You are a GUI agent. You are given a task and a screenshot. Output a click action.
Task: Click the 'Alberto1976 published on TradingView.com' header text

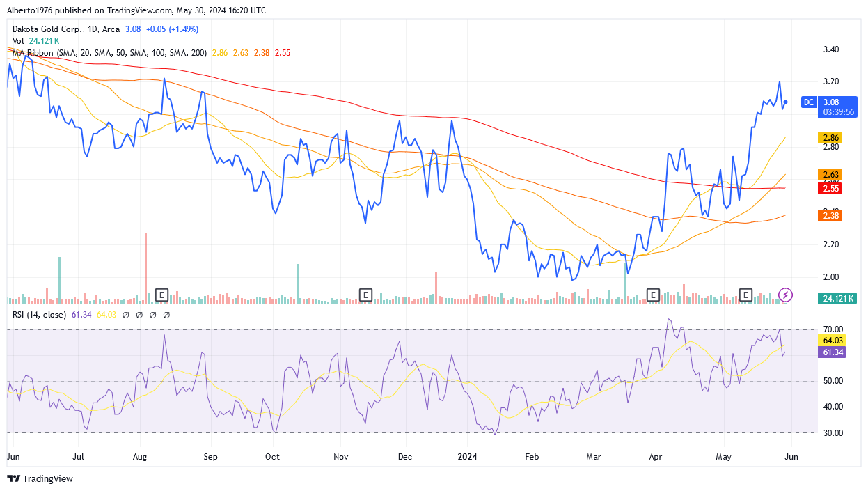[91, 10]
